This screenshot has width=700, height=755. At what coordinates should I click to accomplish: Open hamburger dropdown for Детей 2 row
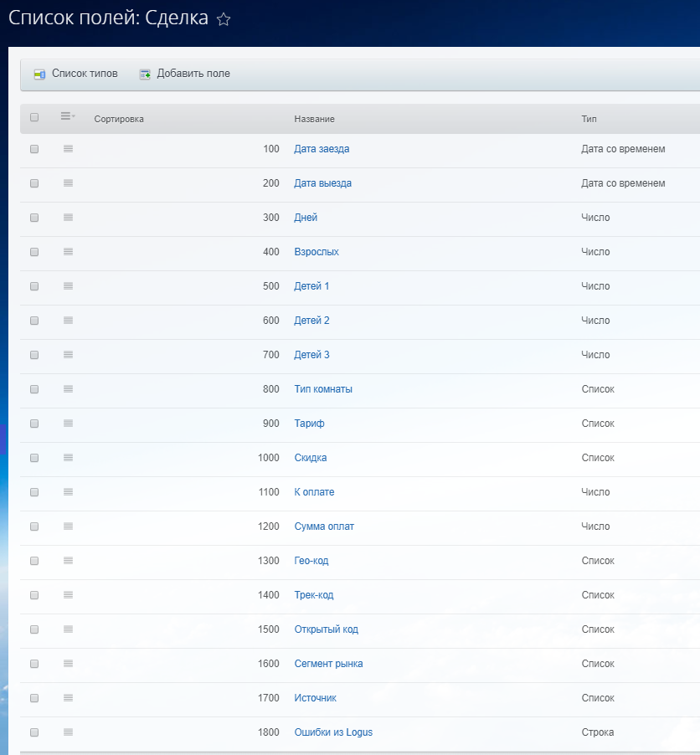pos(68,321)
